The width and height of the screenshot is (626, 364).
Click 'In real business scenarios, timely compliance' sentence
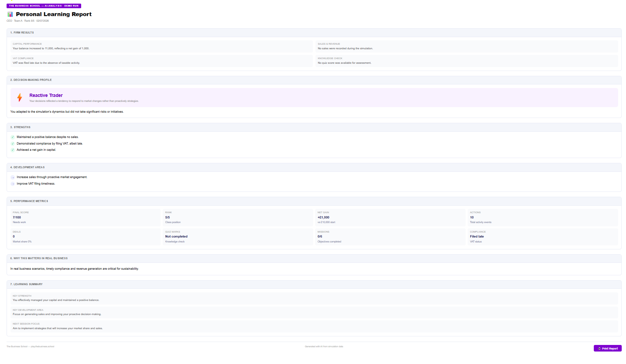click(74, 269)
